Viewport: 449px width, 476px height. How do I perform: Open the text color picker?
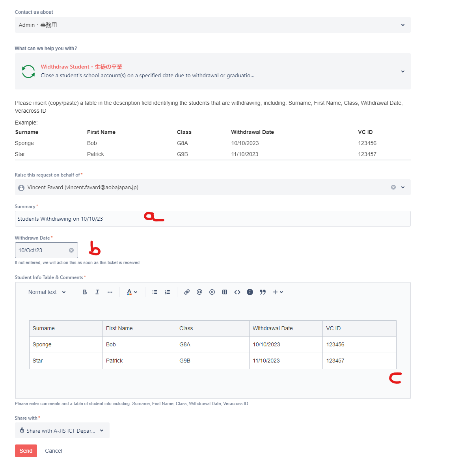132,292
